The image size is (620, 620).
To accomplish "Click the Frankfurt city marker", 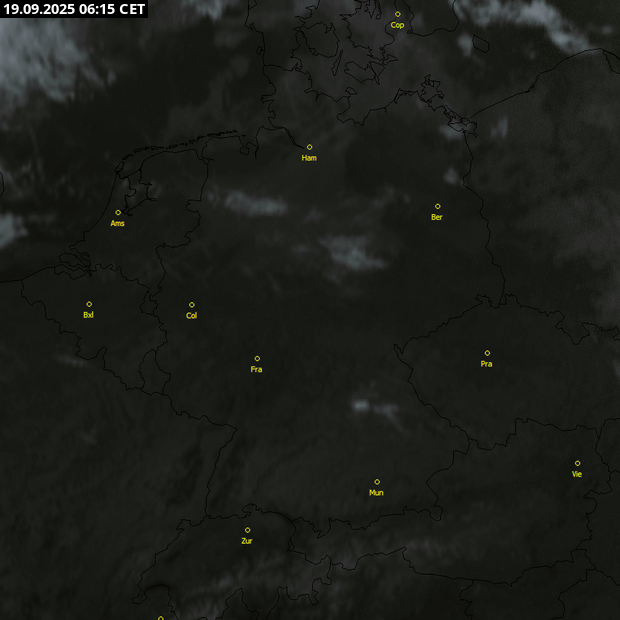I will tap(257, 359).
